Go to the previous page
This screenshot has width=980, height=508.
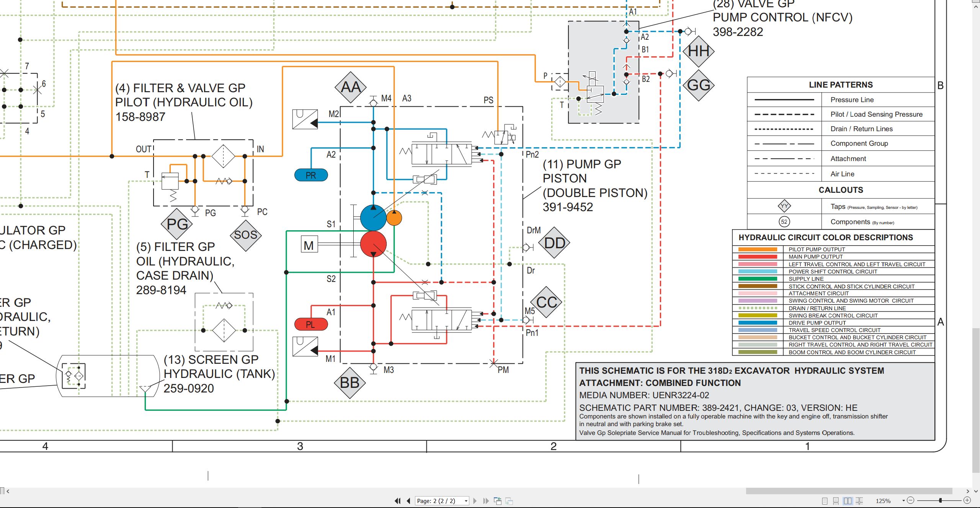pos(408,501)
